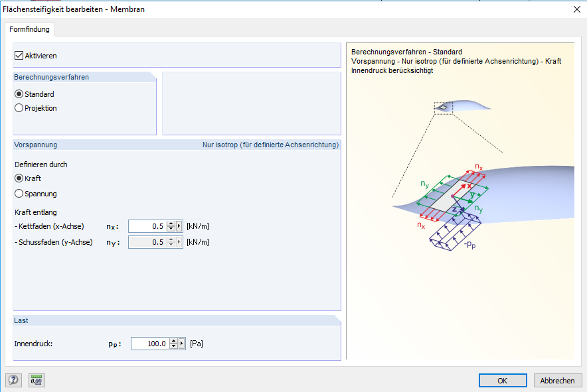
Task: Open the arrow beside the Schussfaden field
Action: (179, 241)
